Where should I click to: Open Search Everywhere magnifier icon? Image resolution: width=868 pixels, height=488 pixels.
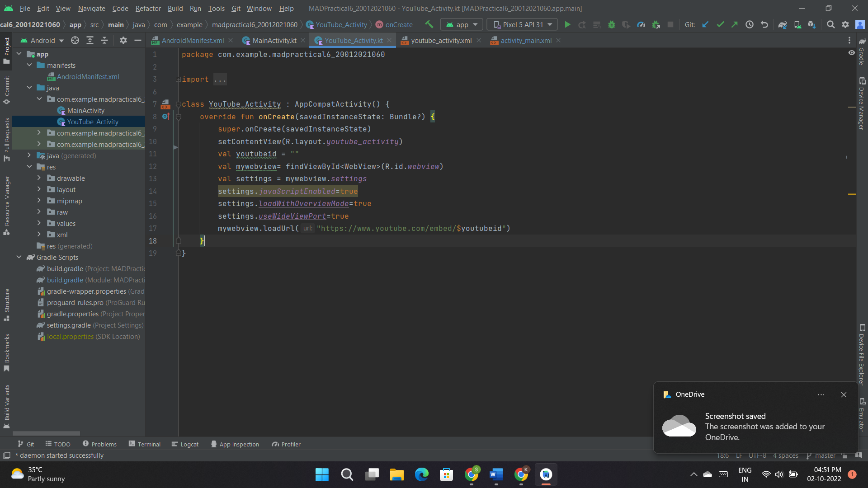[x=831, y=24]
